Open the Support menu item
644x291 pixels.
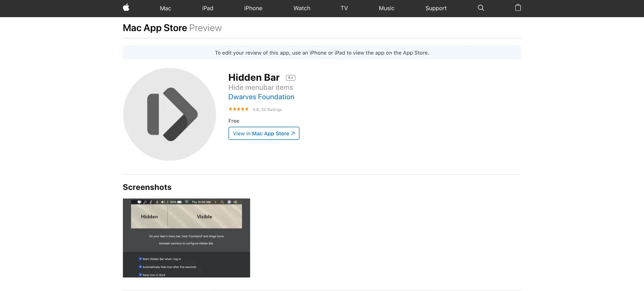436,8
